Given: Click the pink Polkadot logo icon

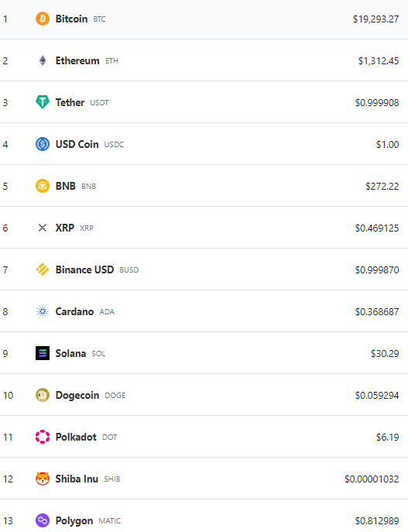Looking at the screenshot, I should [x=43, y=437].
